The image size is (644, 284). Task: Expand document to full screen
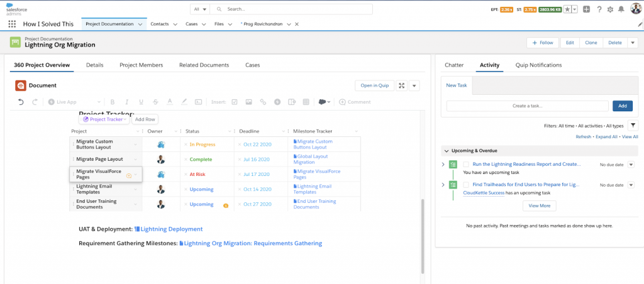click(x=402, y=85)
